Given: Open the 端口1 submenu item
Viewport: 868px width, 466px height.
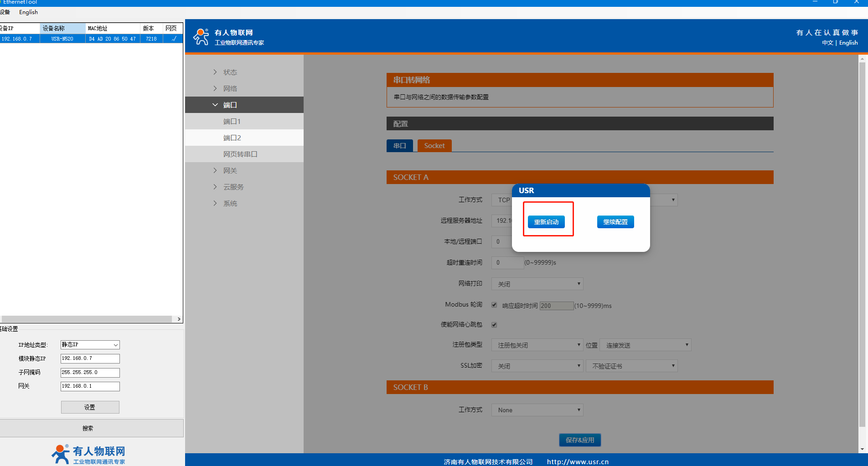Looking at the screenshot, I should click(x=232, y=121).
